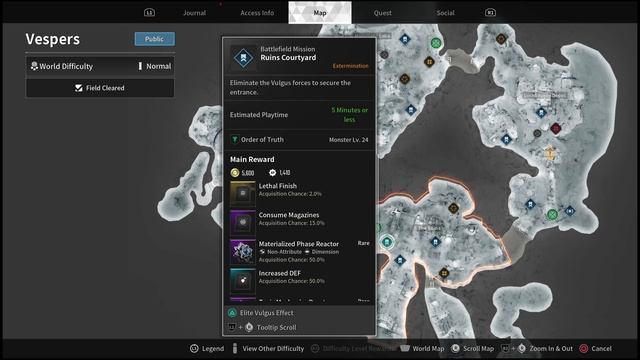Switch to the Access Info tab

click(257, 13)
